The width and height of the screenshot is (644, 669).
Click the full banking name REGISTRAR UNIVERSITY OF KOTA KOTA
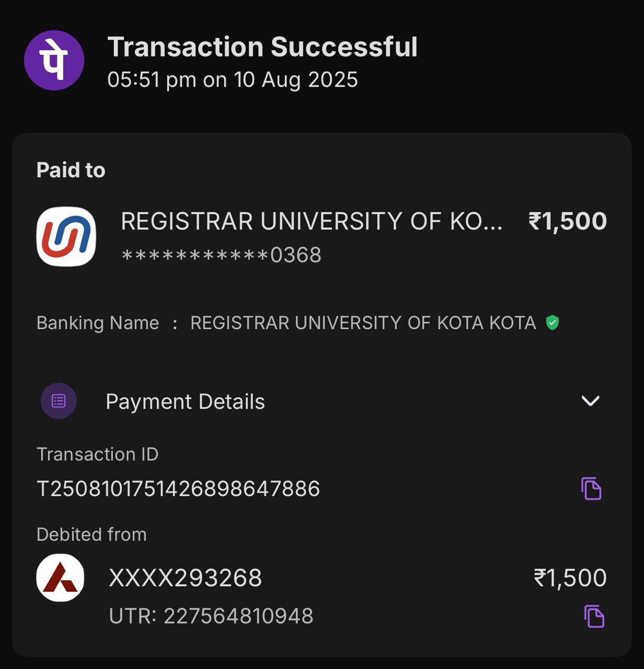tap(363, 323)
